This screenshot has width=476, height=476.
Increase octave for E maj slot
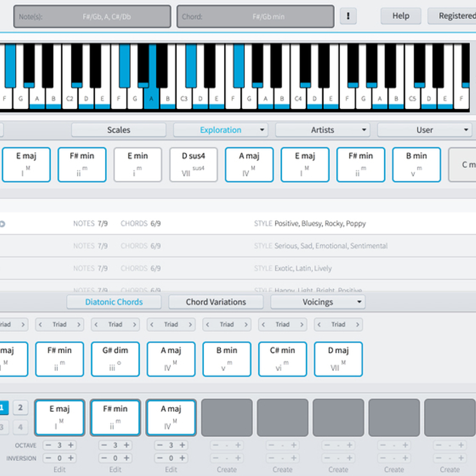pos(71,445)
